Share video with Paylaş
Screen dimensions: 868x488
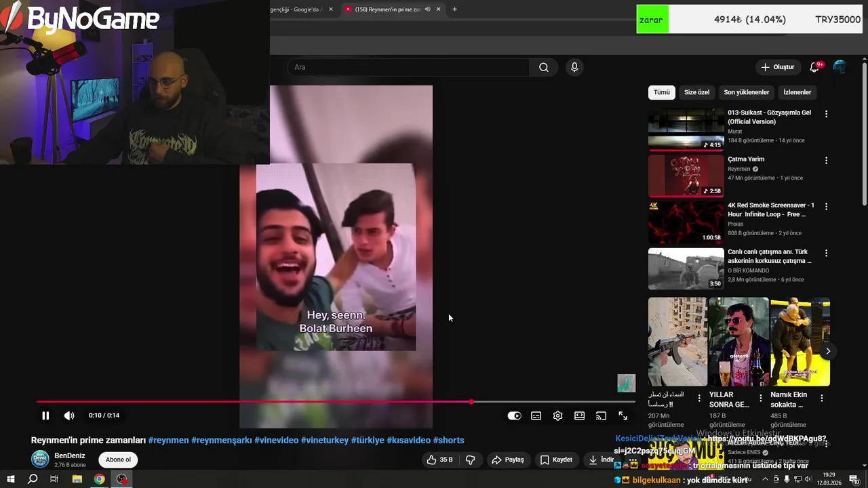pos(508,460)
